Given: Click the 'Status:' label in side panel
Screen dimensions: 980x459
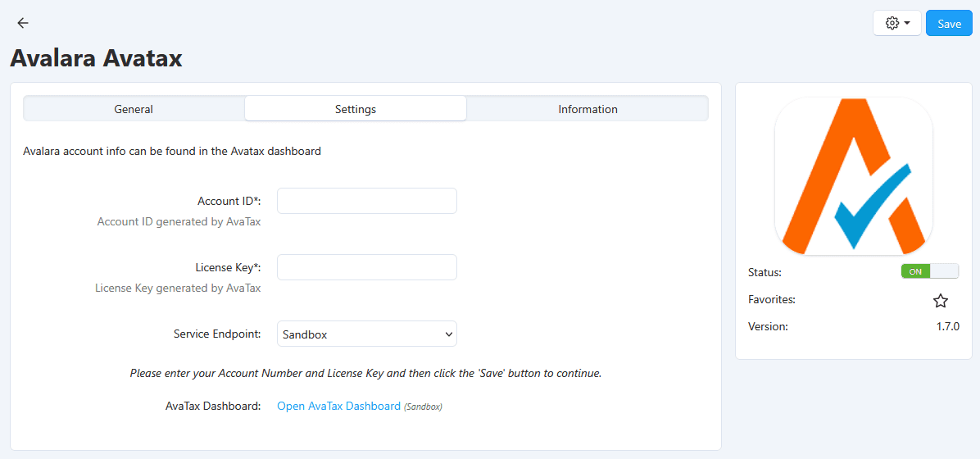Looking at the screenshot, I should coord(764,273).
